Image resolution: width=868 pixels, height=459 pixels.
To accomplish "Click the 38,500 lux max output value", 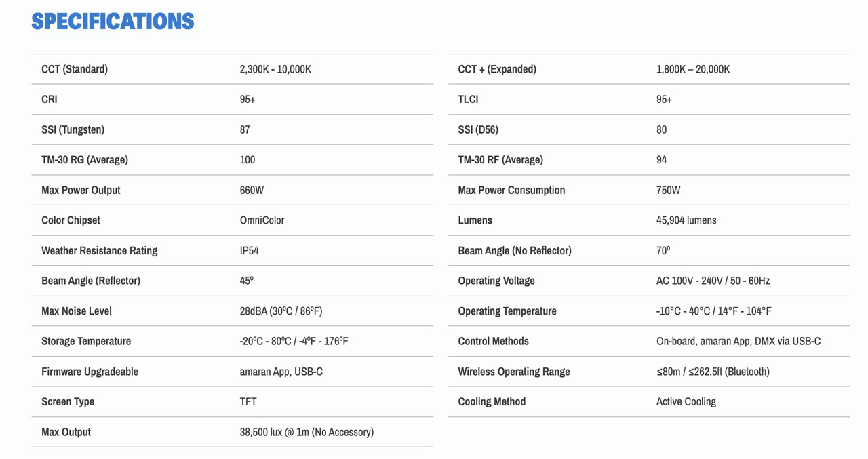I will pyautogui.click(x=307, y=432).
